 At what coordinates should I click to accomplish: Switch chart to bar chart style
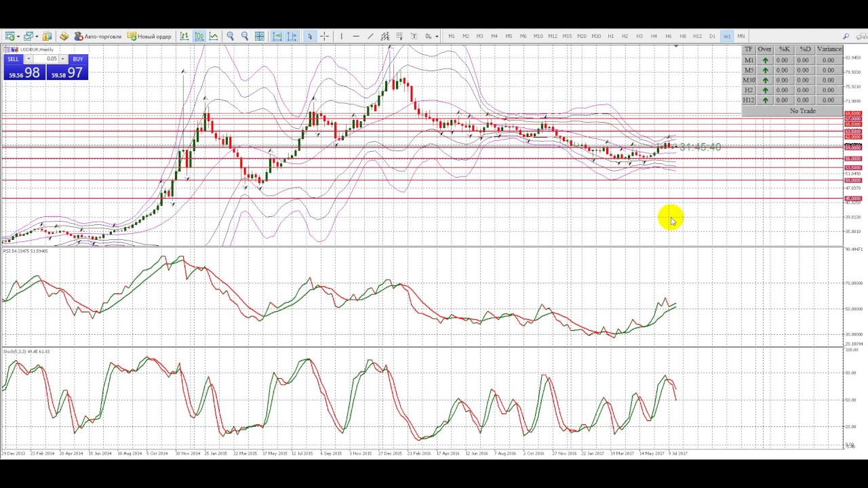(184, 36)
